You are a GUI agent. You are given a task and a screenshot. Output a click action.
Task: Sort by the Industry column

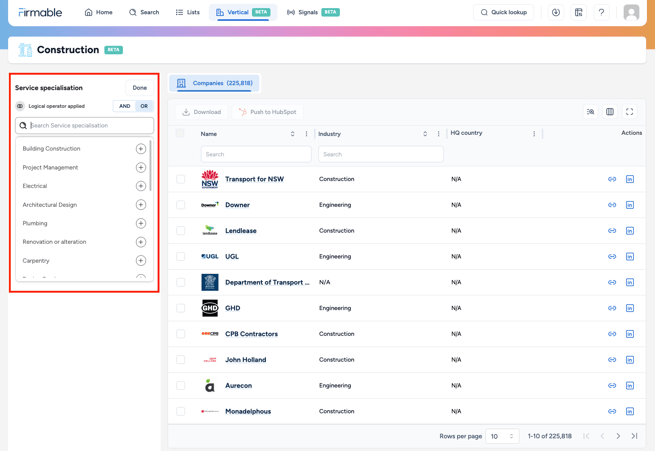click(425, 134)
